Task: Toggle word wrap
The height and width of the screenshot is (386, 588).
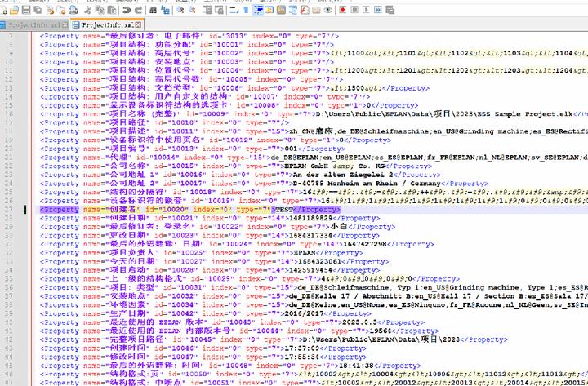Action: (234, 10)
